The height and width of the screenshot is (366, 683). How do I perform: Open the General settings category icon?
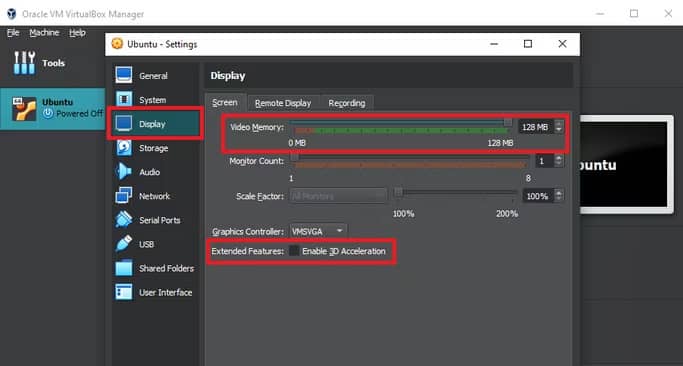pyautogui.click(x=124, y=75)
